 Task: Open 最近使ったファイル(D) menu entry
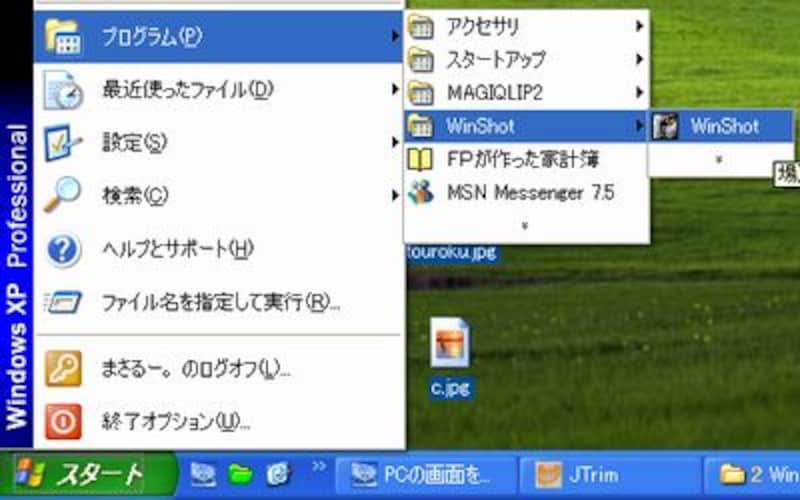click(219, 90)
